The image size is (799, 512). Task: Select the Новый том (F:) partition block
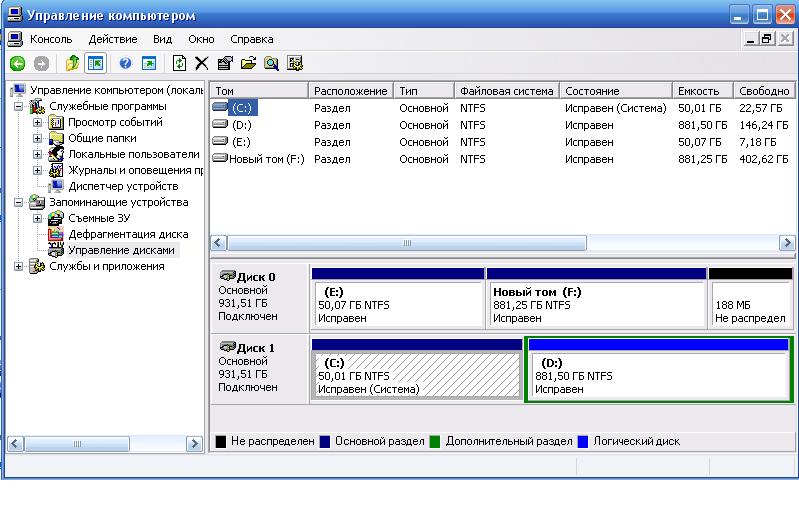595,304
